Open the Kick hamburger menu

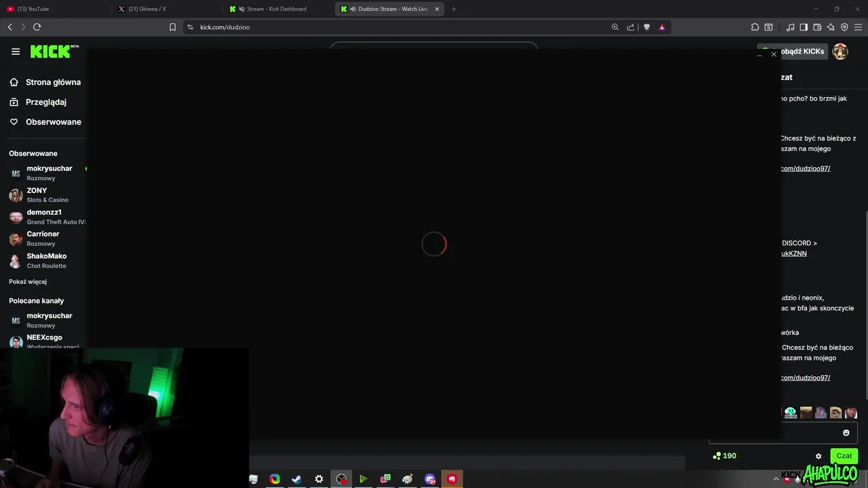tap(16, 52)
